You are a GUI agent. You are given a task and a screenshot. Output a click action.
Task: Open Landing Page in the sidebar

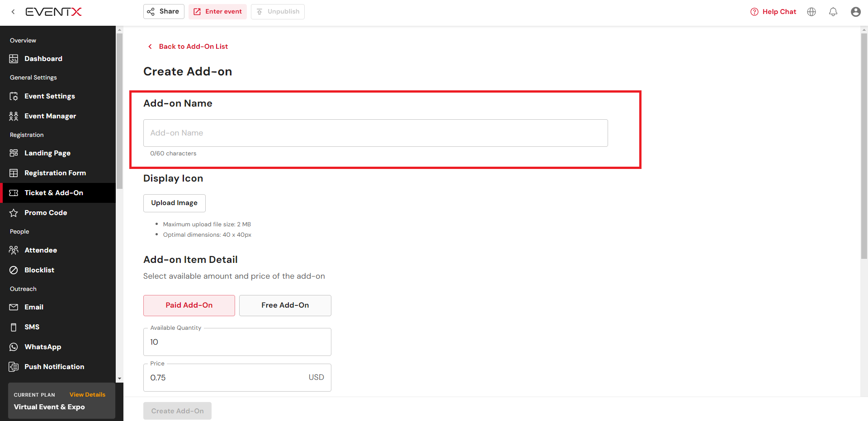[x=58, y=153]
